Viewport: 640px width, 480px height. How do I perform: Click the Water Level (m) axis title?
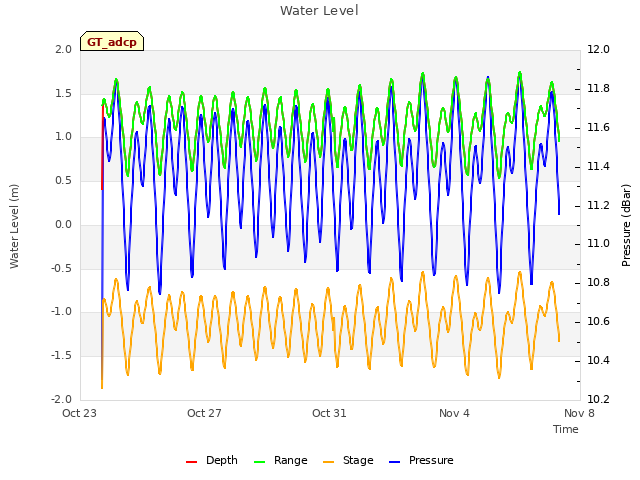point(14,226)
